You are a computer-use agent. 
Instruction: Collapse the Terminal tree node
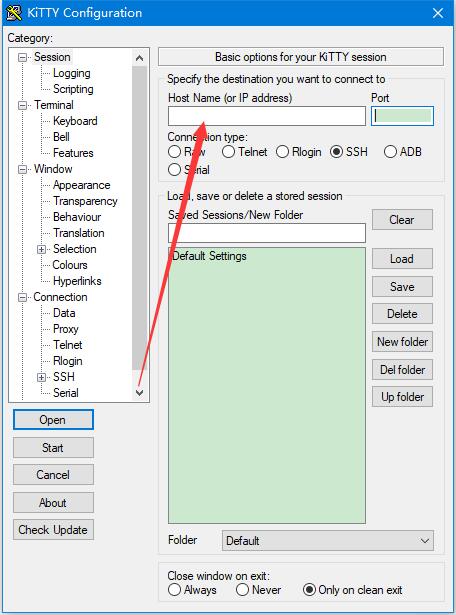(x=22, y=105)
